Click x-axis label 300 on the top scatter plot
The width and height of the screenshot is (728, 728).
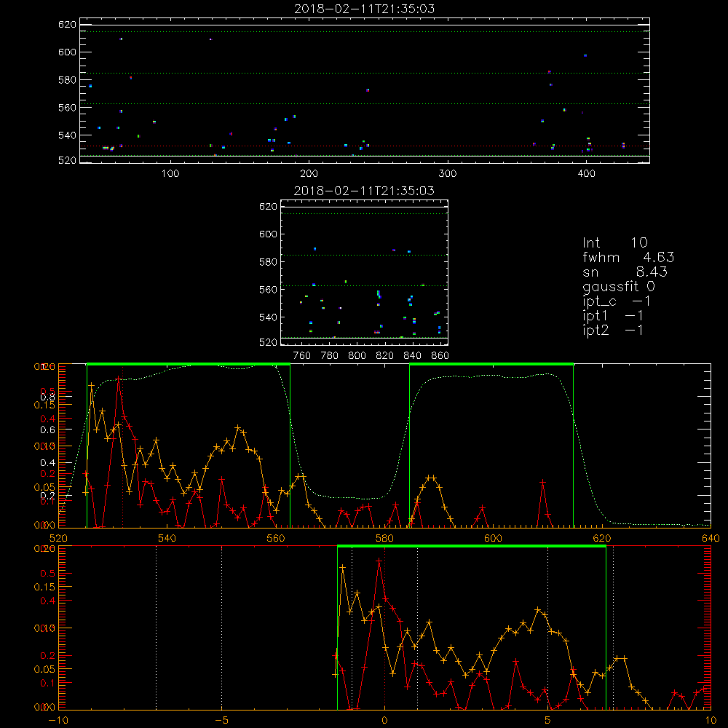(x=448, y=174)
